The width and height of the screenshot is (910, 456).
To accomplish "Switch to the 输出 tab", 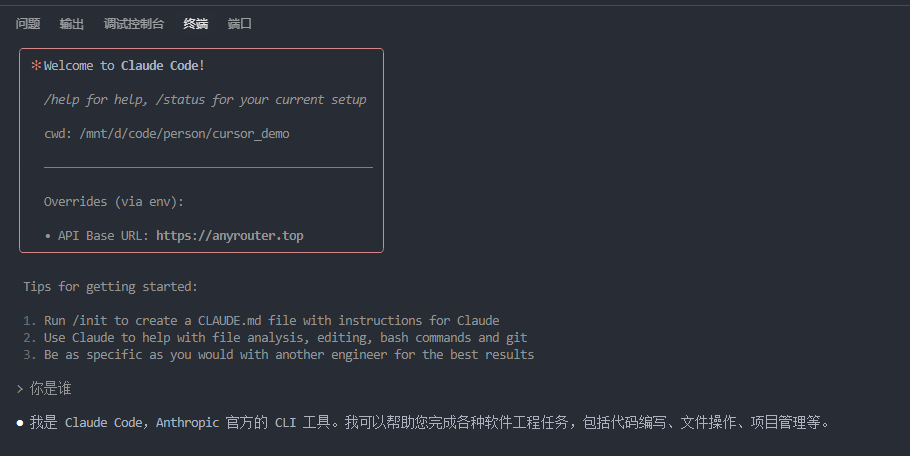I will click(72, 24).
